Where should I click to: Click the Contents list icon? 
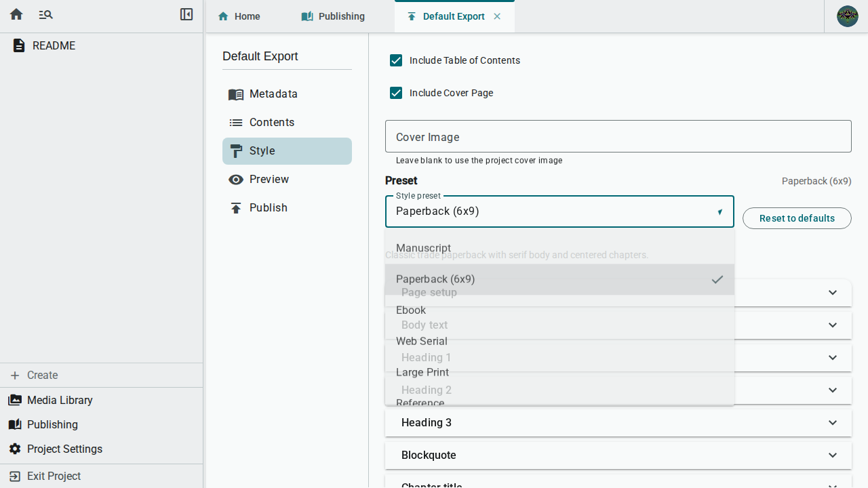click(236, 123)
